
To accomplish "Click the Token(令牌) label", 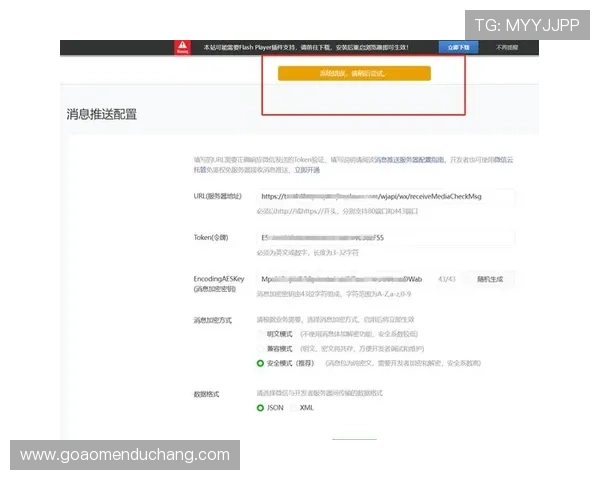I will 211,238.
